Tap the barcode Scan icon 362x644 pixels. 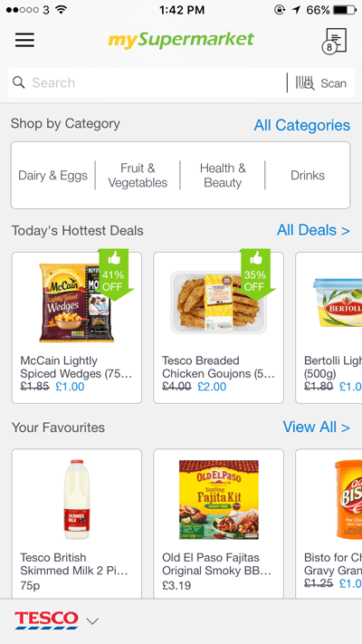(x=305, y=83)
